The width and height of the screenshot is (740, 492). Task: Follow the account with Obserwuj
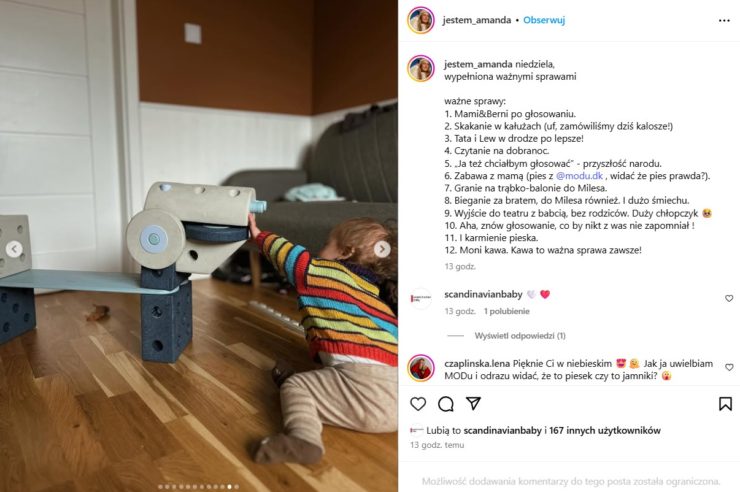[544, 20]
